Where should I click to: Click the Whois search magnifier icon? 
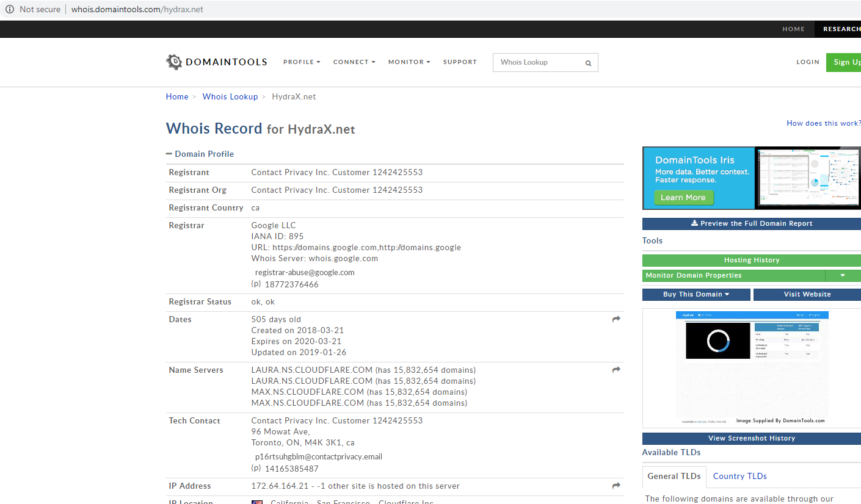click(588, 62)
